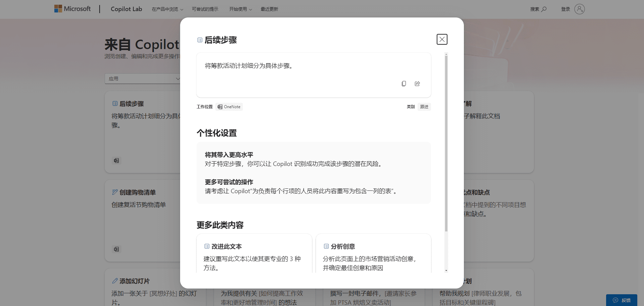
Task: Click the share icon in the prompt box
Action: click(x=417, y=84)
